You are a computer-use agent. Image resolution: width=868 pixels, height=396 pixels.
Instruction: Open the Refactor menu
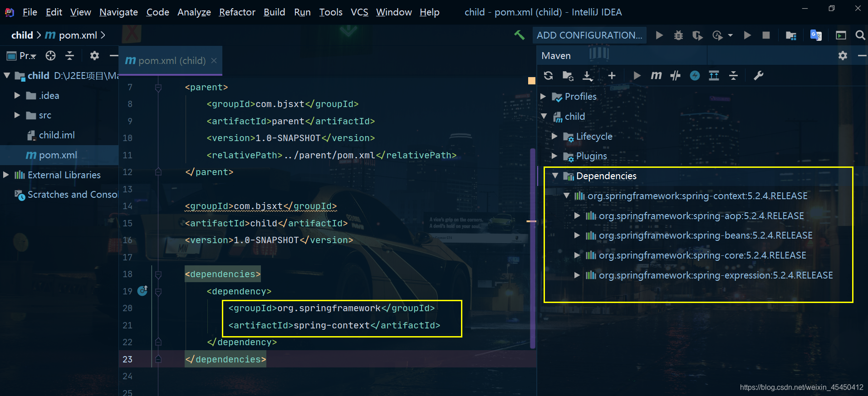(x=237, y=12)
